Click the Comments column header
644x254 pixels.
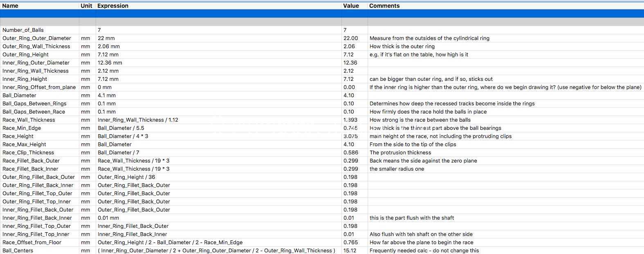click(384, 6)
